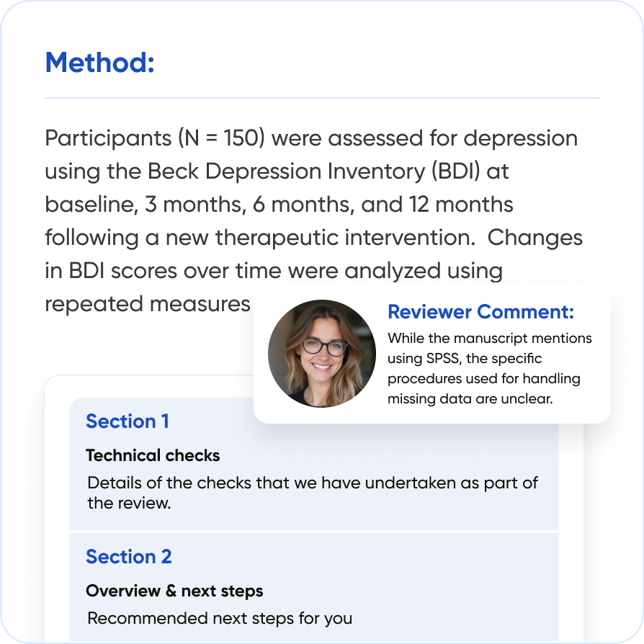Click "procedures used for handling" comment line
The image size is (644, 644).
(x=483, y=378)
